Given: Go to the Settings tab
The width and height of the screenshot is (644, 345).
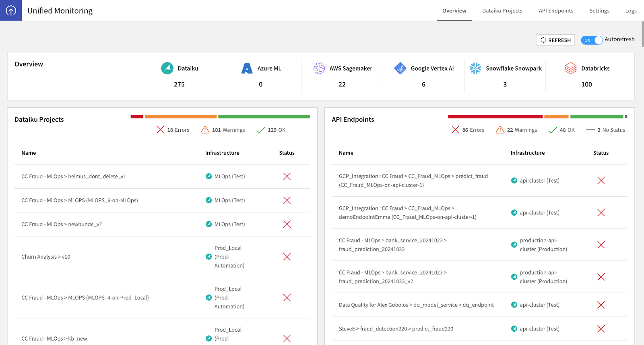Looking at the screenshot, I should [599, 11].
